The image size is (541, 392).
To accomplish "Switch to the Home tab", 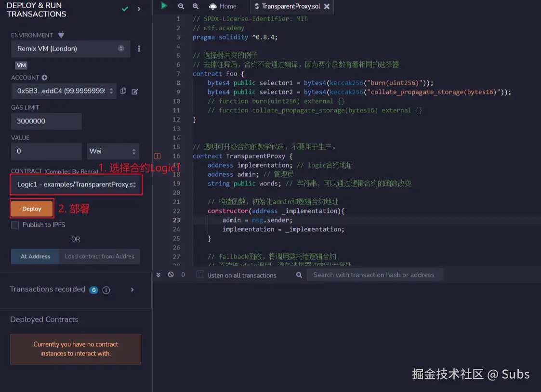I will tap(223, 6).
